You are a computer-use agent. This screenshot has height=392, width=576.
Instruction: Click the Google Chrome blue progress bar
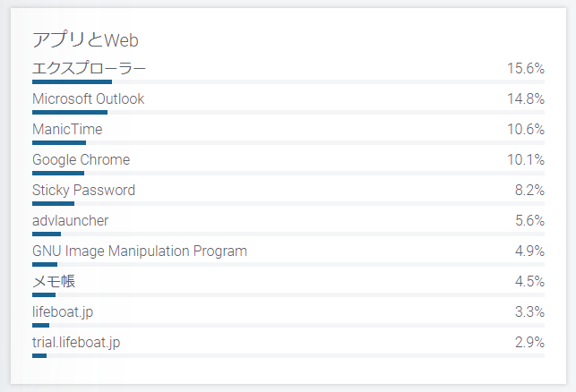point(58,174)
